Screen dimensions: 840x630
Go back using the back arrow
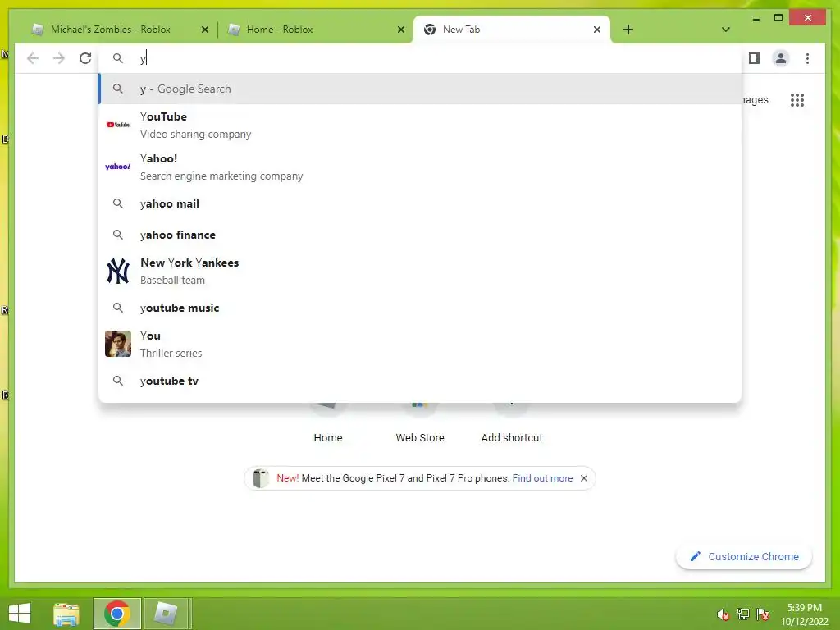pos(33,58)
